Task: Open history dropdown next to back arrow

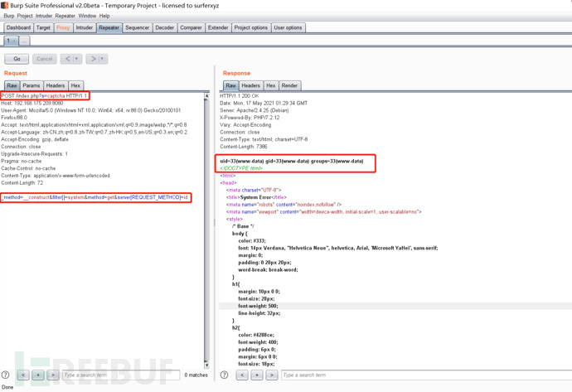Action: point(77,59)
